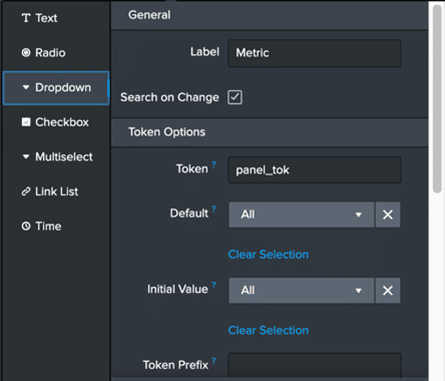This screenshot has width=445, height=381.
Task: Click the Checkbox type icon in sidebar
Action: pyautogui.click(x=26, y=122)
